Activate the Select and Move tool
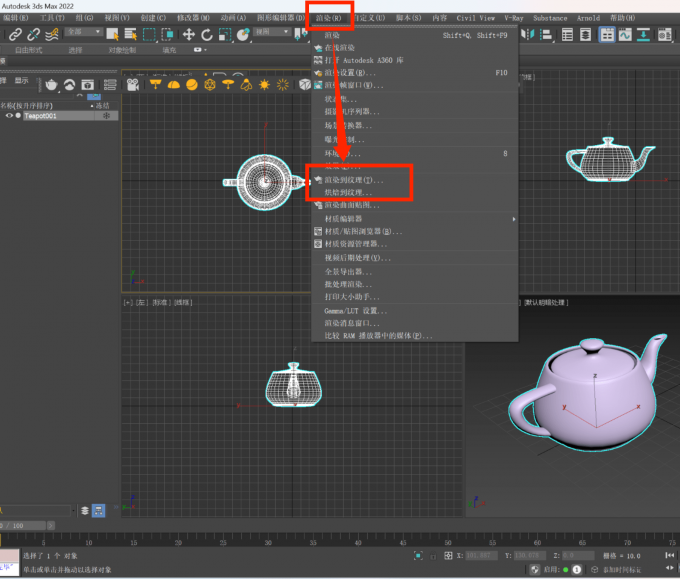Image resolution: width=680 pixels, height=579 pixels. (189, 34)
